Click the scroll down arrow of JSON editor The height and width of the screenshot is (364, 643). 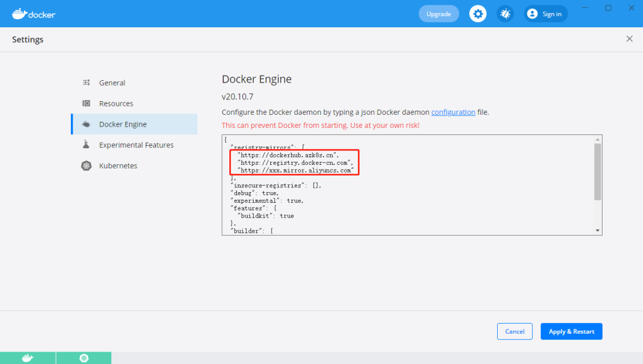(598, 231)
